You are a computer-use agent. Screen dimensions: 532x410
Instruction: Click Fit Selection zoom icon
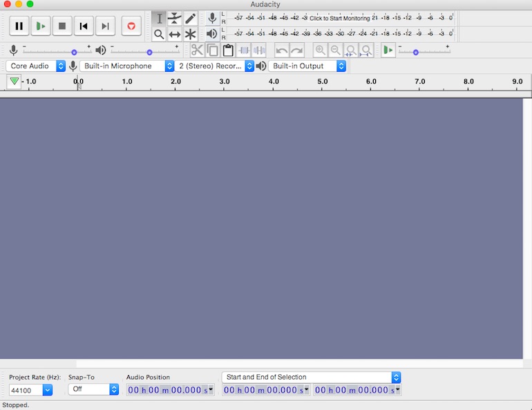coord(351,50)
